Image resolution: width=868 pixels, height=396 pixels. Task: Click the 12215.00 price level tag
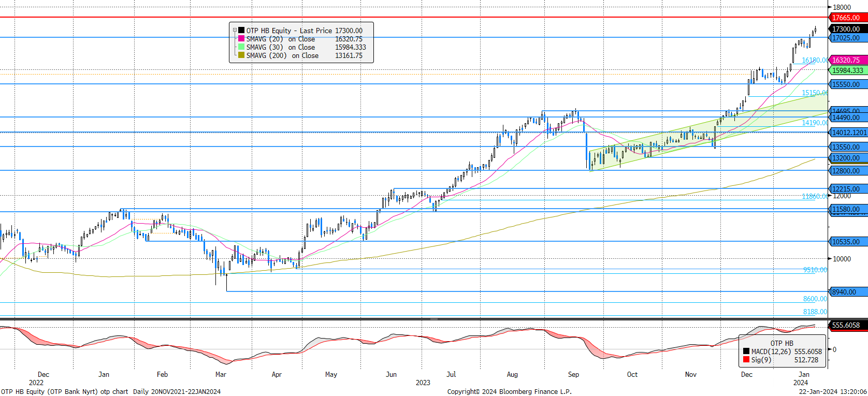848,189
